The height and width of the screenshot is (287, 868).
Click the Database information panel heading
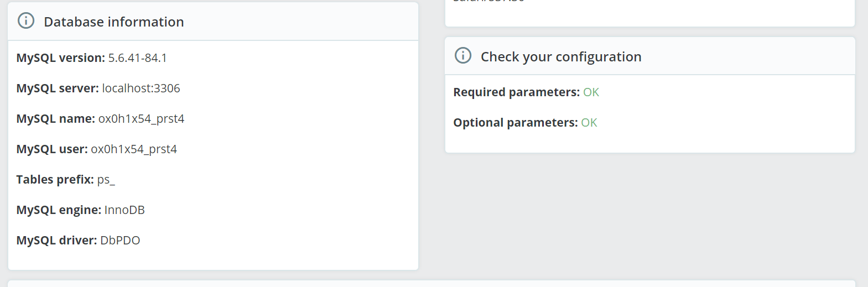pos(113,22)
